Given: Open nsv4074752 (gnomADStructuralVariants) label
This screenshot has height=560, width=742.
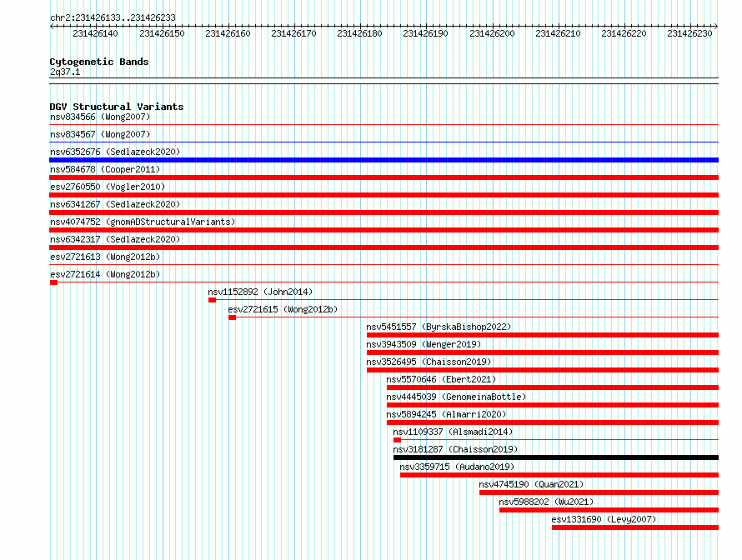Looking at the screenshot, I should 143,222.
